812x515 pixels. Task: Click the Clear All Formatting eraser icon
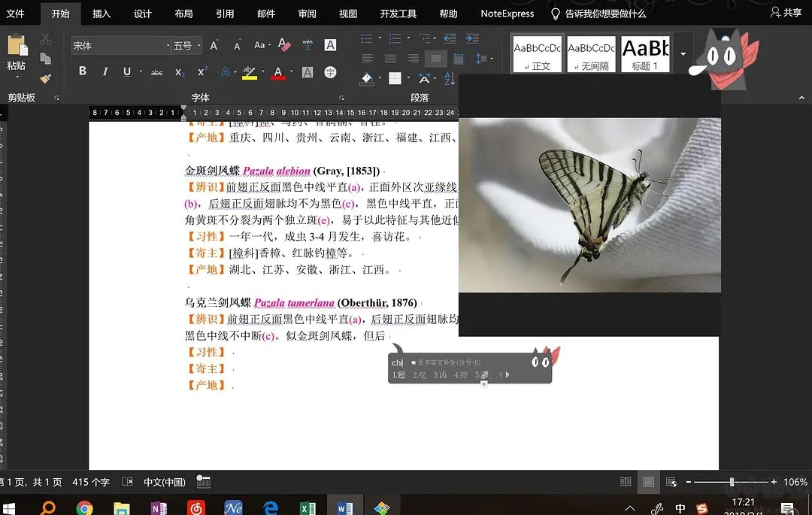tap(284, 45)
